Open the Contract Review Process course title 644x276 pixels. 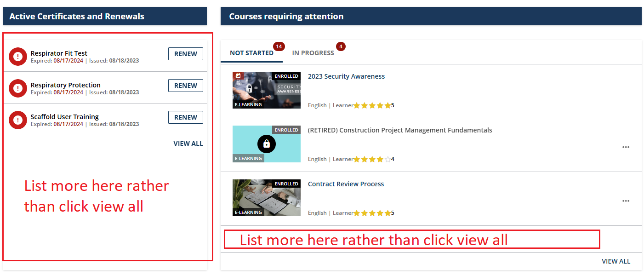[346, 184]
